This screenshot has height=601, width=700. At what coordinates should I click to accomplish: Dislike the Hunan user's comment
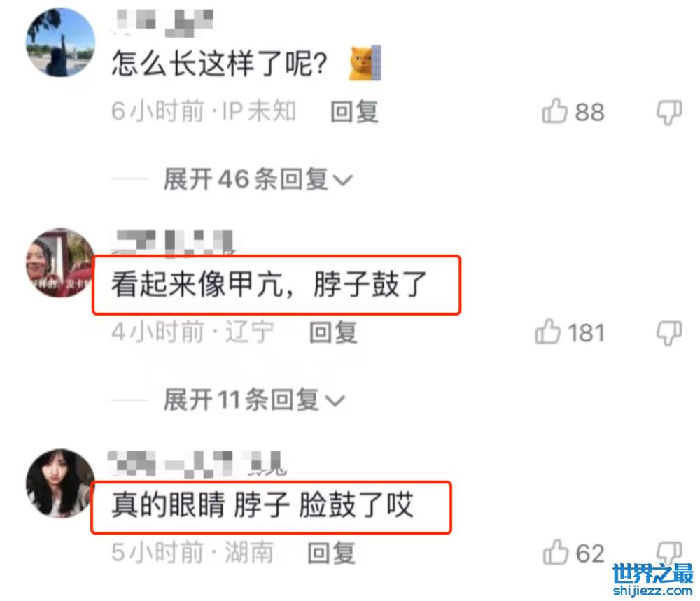point(668,552)
